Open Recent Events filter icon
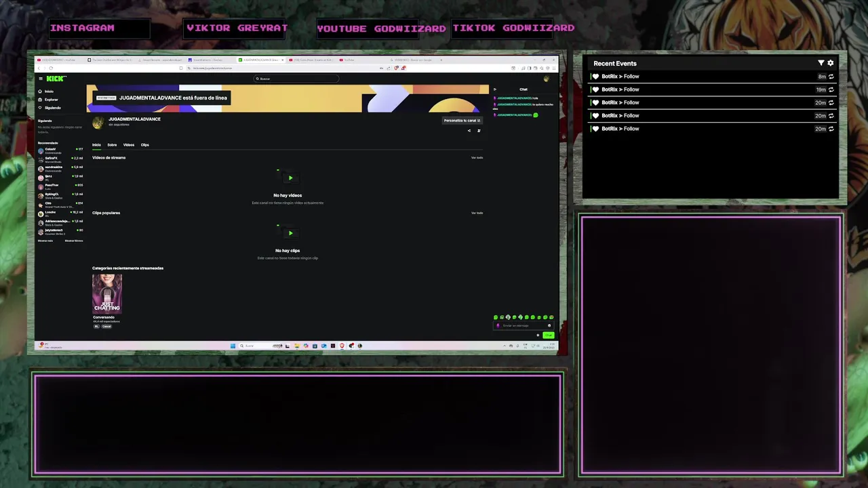 [x=821, y=63]
